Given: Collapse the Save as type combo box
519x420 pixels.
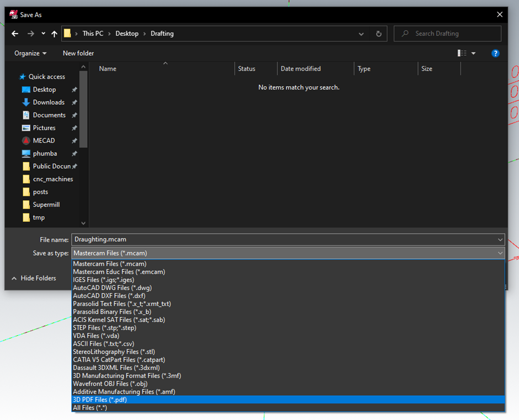Looking at the screenshot, I should (500, 253).
